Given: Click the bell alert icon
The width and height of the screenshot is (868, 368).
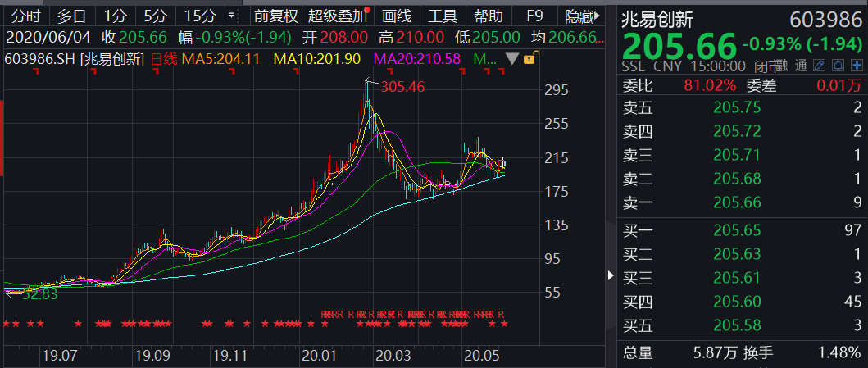Looking at the screenshot, I should pos(836,66).
